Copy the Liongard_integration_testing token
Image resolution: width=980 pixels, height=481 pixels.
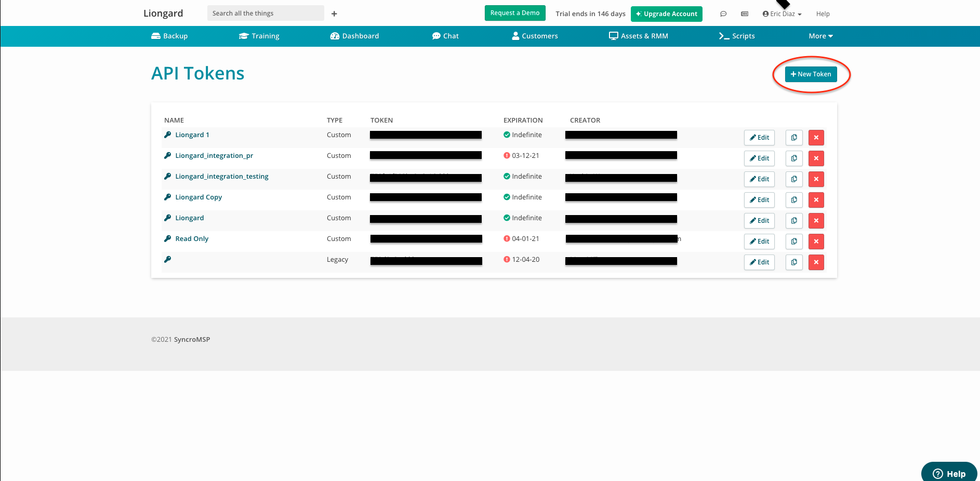(x=794, y=179)
